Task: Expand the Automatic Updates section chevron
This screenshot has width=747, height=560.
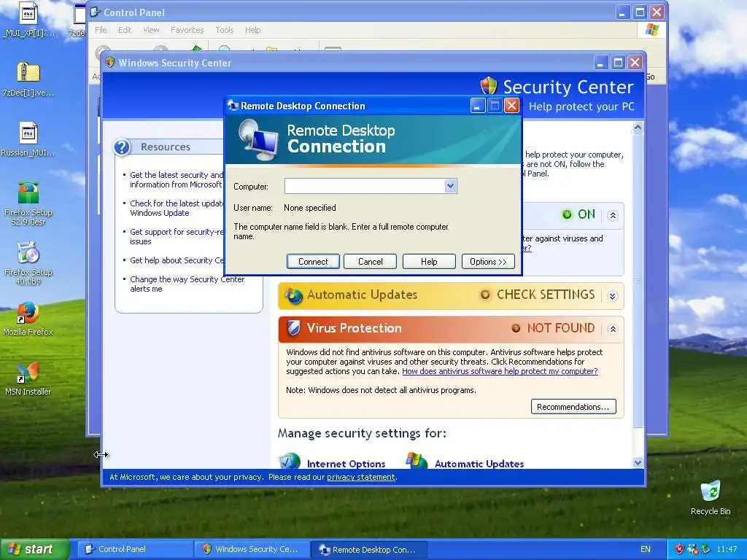Action: 613,296
